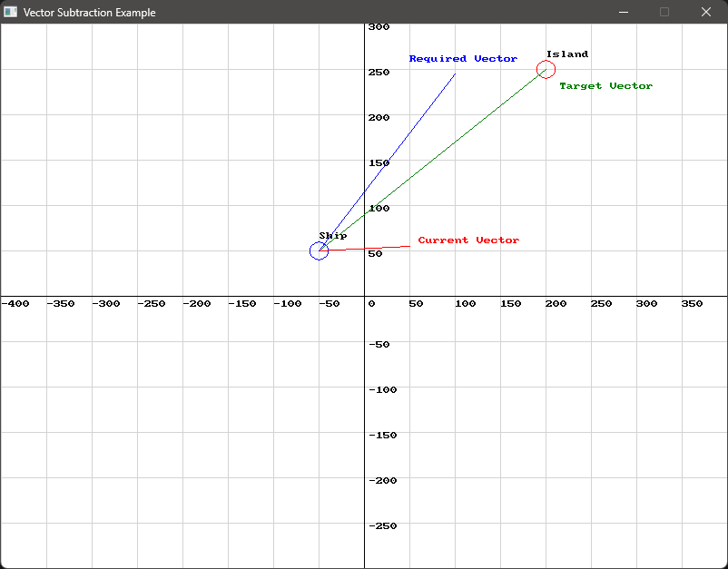Select the Ship label text
Screen dimensions: 728x569
(334, 235)
